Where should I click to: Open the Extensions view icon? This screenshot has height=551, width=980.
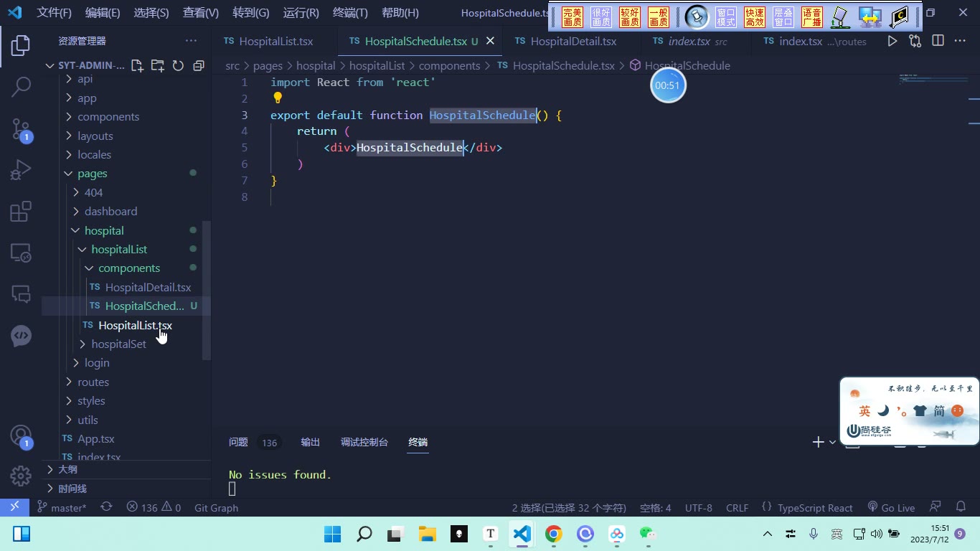tap(21, 212)
